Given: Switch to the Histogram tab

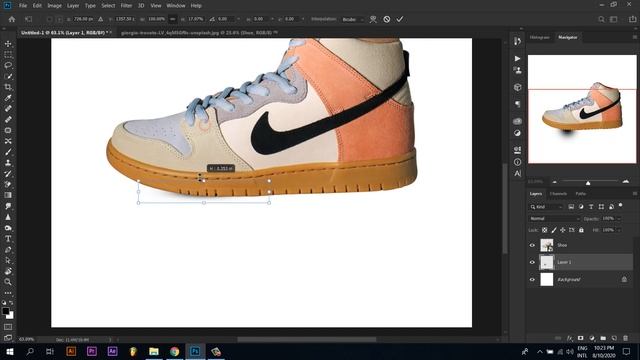Looking at the screenshot, I should 539,37.
